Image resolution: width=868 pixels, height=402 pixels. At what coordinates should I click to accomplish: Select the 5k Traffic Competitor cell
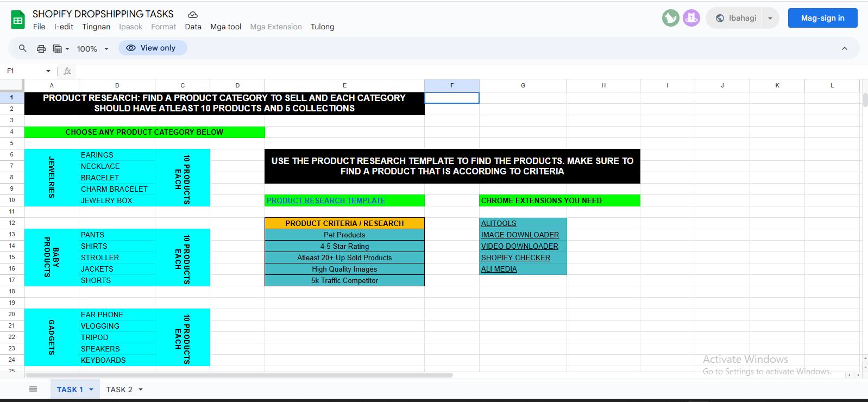(344, 280)
